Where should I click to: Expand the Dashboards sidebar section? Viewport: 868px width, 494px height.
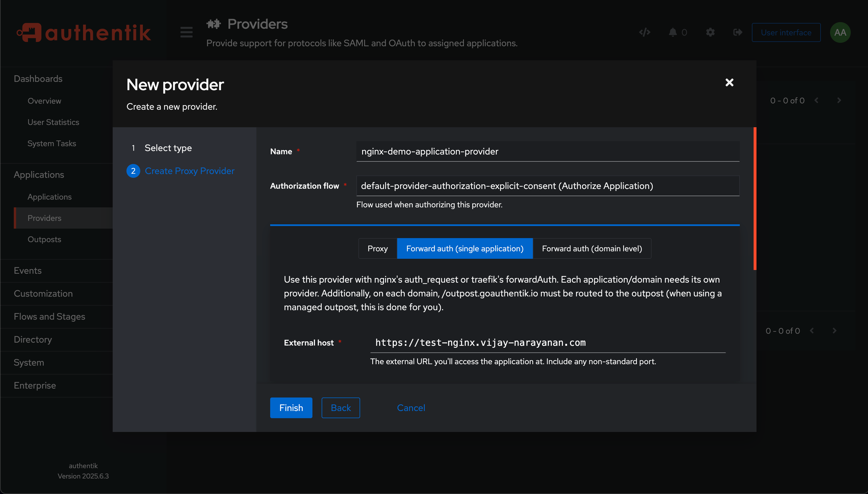pyautogui.click(x=38, y=79)
